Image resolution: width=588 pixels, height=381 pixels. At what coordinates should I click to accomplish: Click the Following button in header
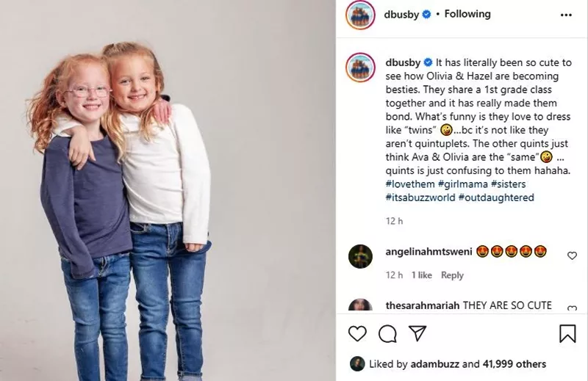click(467, 14)
